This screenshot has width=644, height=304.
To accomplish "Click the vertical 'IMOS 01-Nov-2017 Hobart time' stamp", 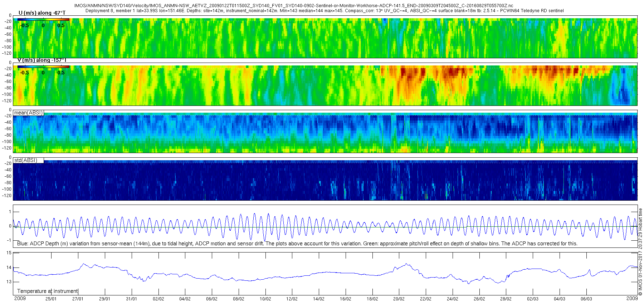I will point(640,252).
